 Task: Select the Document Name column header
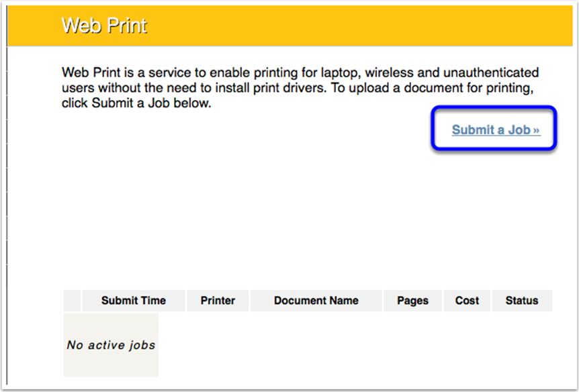[316, 301]
